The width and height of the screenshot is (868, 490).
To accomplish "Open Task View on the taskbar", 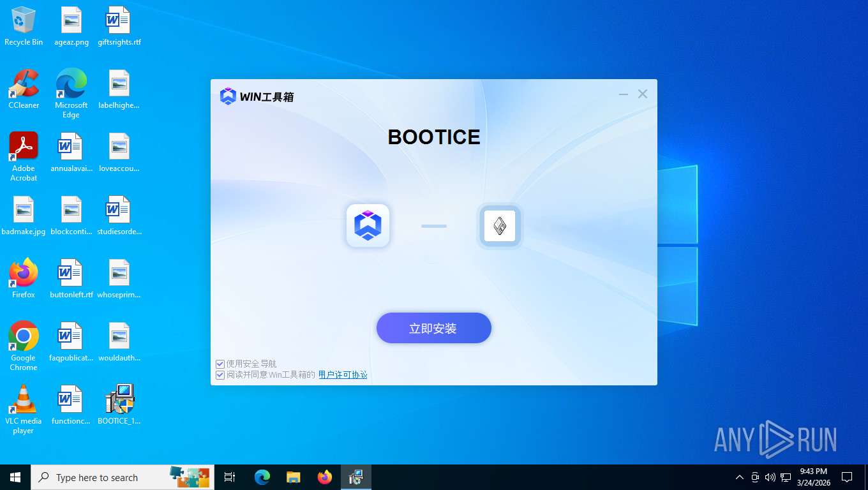I will [x=230, y=477].
